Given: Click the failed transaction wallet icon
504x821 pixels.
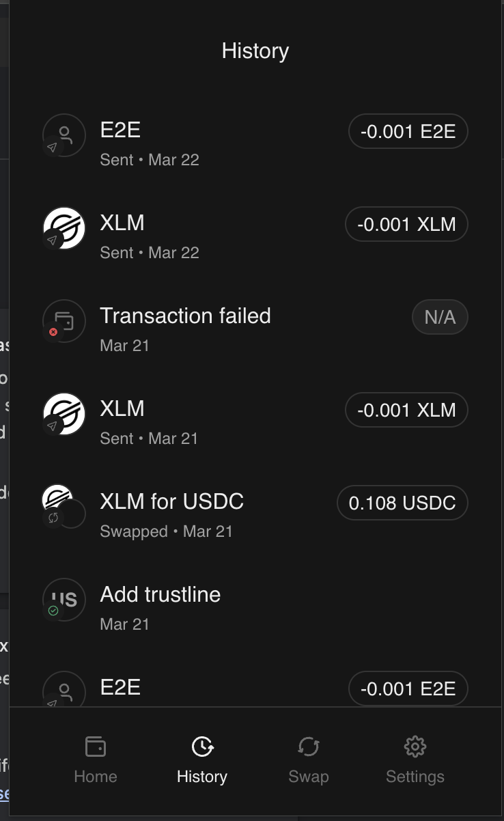Looking at the screenshot, I should (64, 320).
